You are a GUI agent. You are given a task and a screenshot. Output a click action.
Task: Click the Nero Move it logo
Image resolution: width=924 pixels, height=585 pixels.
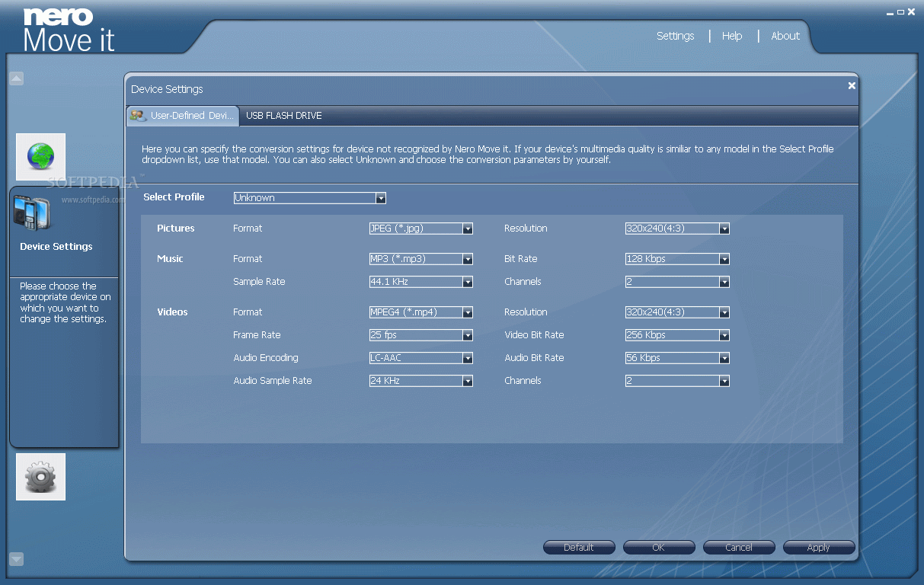[69, 29]
